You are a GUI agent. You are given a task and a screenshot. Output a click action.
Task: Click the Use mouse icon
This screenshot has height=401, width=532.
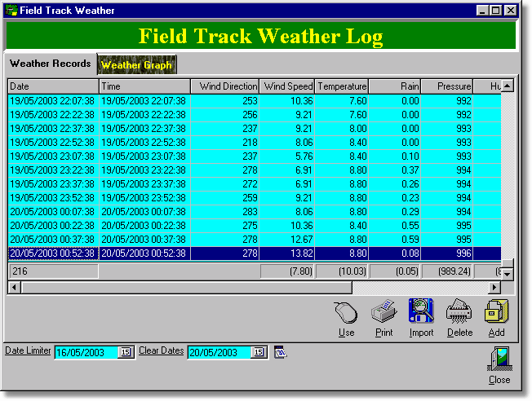coord(346,312)
